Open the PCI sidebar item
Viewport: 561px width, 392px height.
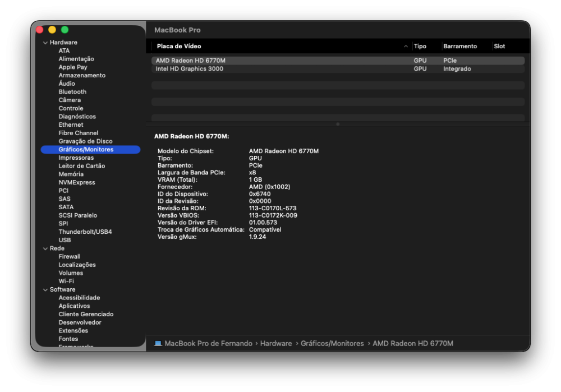(63, 191)
